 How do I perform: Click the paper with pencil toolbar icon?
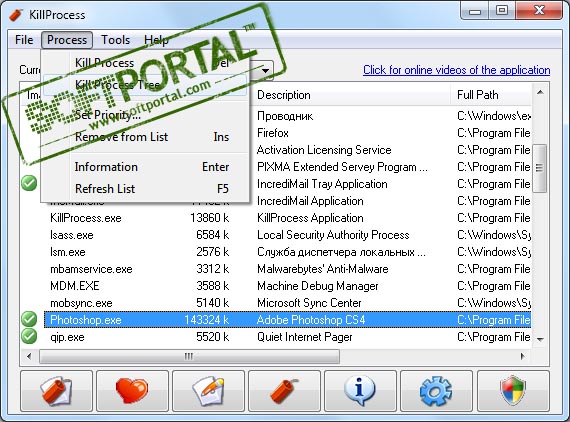pyautogui.click(x=208, y=391)
